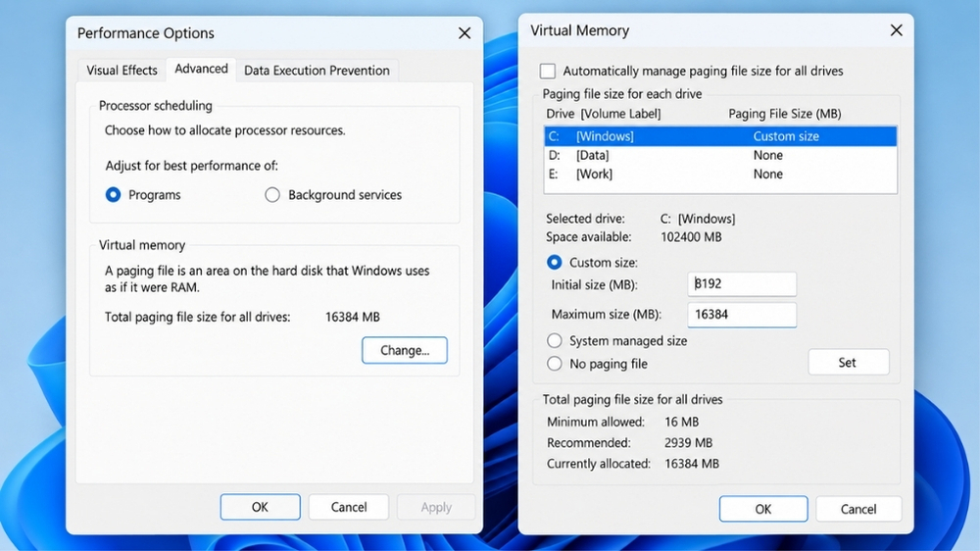Viewport: 980px width, 551px height.
Task: Cancel the Performance Options dialog
Action: pyautogui.click(x=349, y=507)
